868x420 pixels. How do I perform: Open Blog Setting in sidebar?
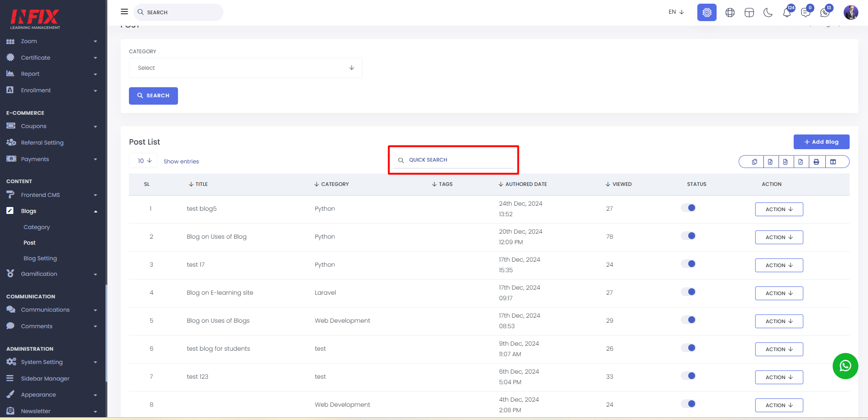[40, 258]
